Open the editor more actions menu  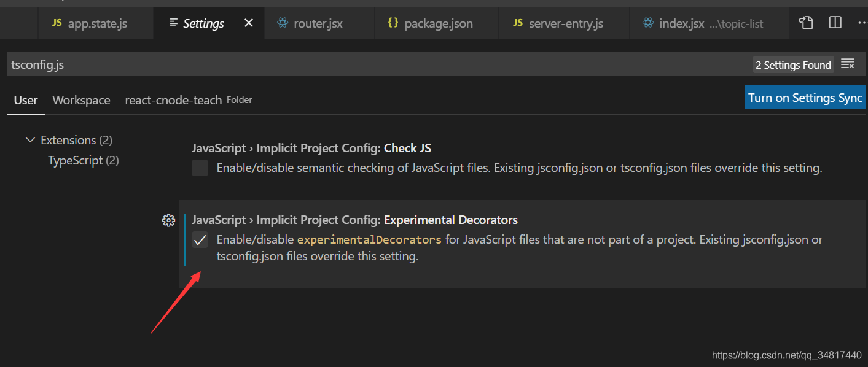862,23
